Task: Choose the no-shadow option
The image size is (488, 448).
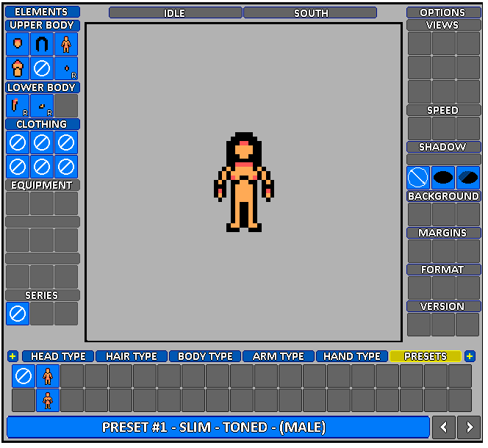Action: click(418, 178)
